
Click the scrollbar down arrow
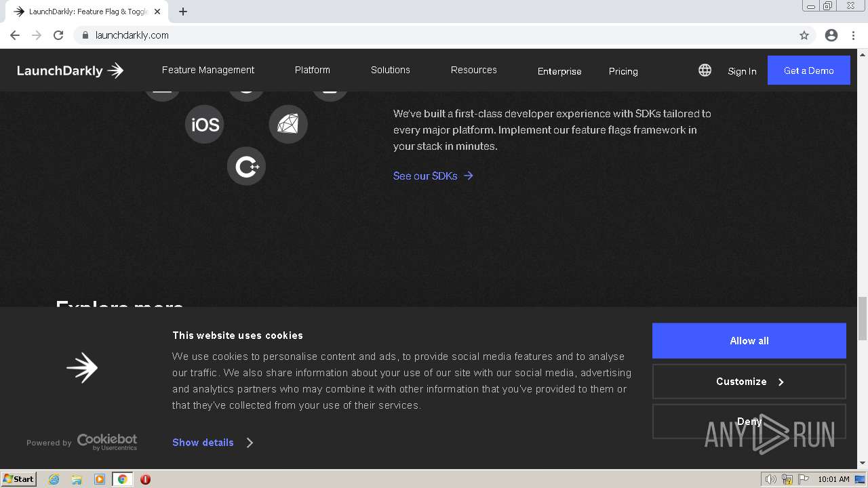(863, 464)
